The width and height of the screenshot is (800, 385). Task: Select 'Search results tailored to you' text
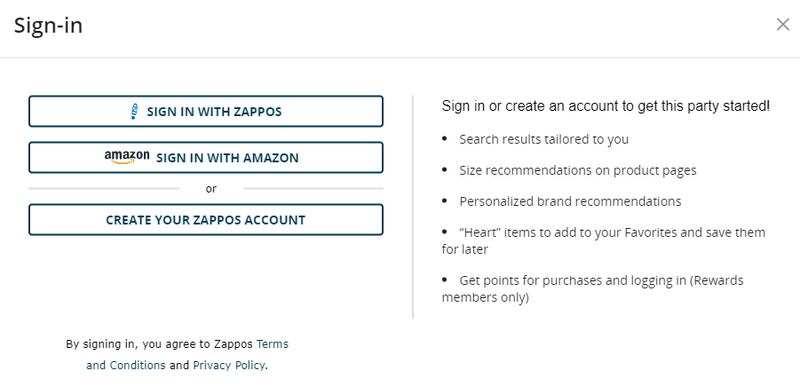click(544, 139)
